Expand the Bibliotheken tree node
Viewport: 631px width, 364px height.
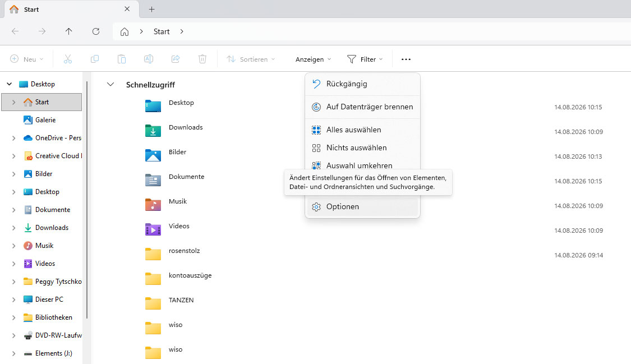[13, 318]
